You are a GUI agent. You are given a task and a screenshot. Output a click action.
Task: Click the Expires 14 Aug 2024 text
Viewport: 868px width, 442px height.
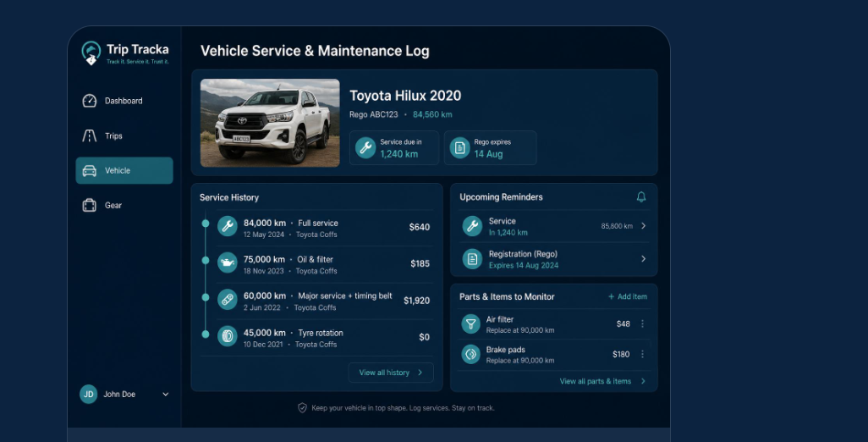(523, 265)
